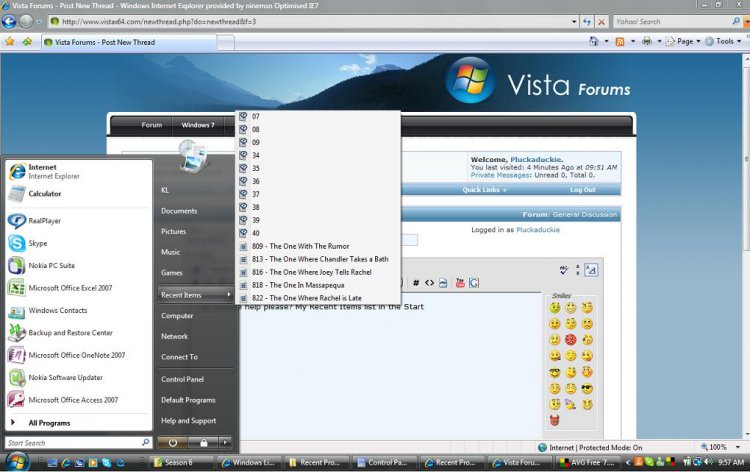
Task: Click the IE Forward button
Action: coord(26,22)
